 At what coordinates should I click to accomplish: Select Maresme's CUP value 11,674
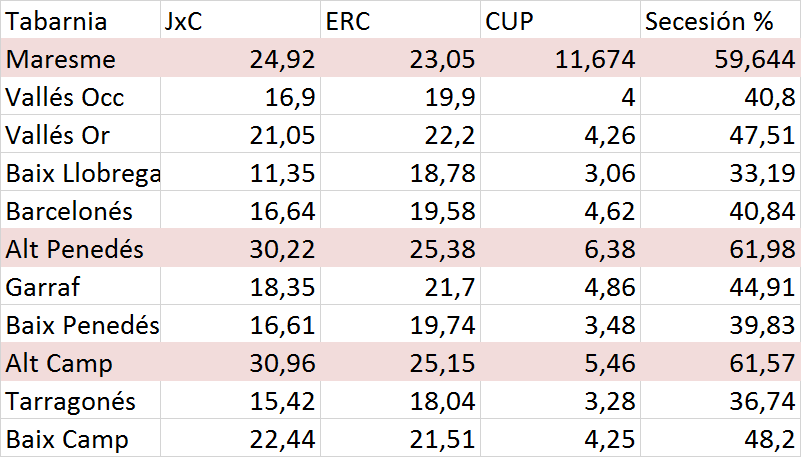(x=596, y=59)
